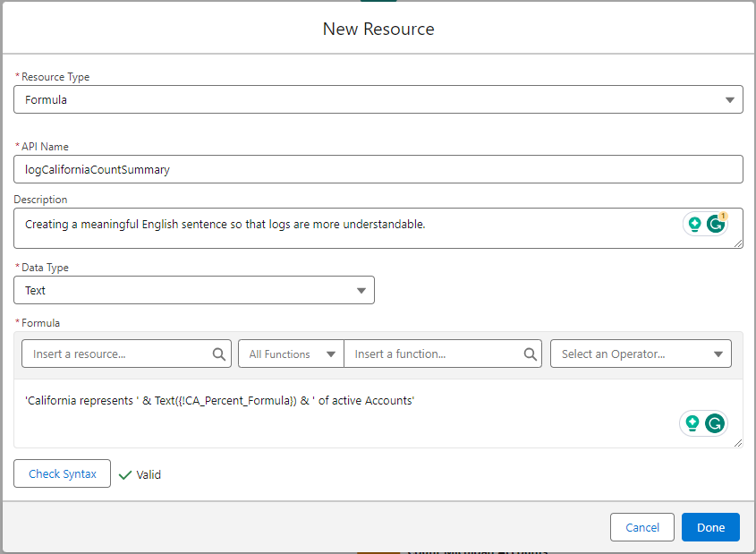The height and width of the screenshot is (554, 756).
Task: Click the Formula field label
Action: (x=40, y=323)
